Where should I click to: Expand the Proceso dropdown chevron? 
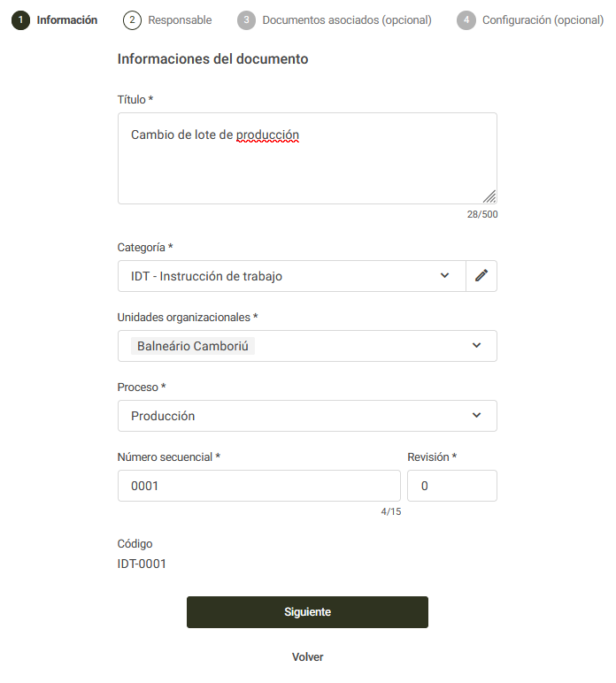point(476,416)
